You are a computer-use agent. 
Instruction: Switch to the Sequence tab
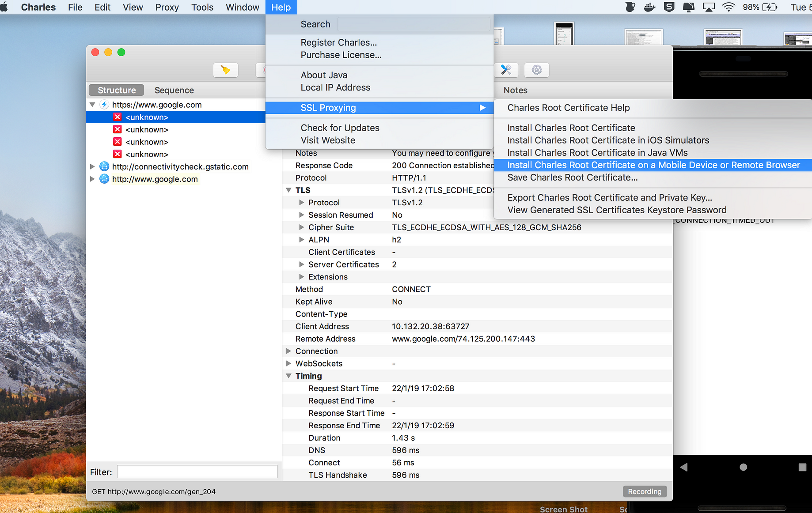click(x=174, y=90)
